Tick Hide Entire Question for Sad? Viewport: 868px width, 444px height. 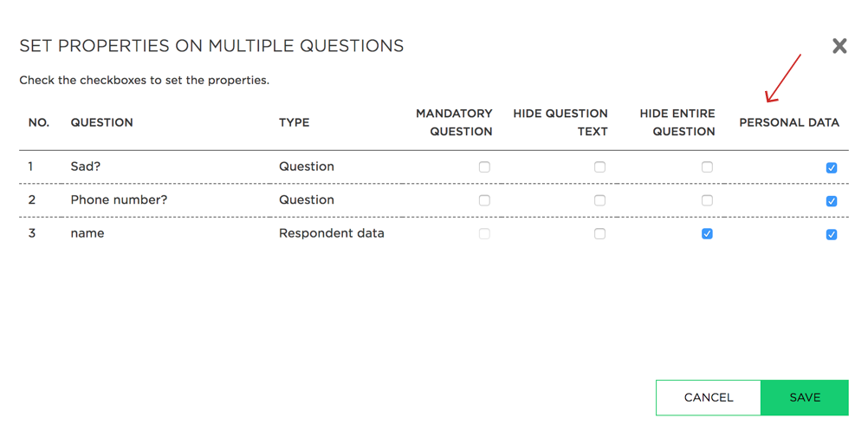707,166
